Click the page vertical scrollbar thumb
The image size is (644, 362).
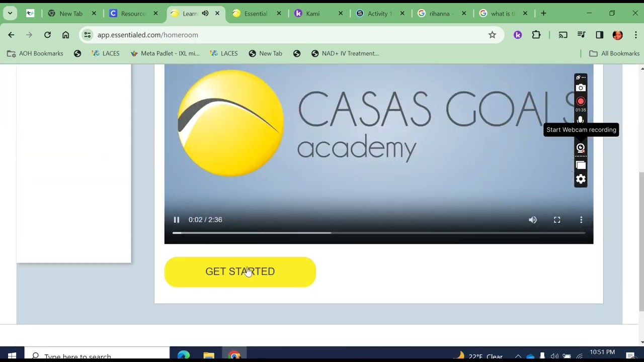[641, 241]
